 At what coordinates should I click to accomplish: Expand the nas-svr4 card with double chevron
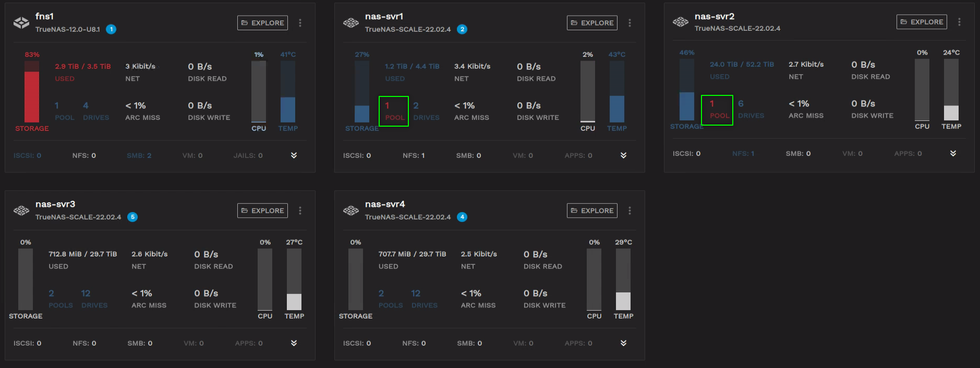[x=623, y=343]
